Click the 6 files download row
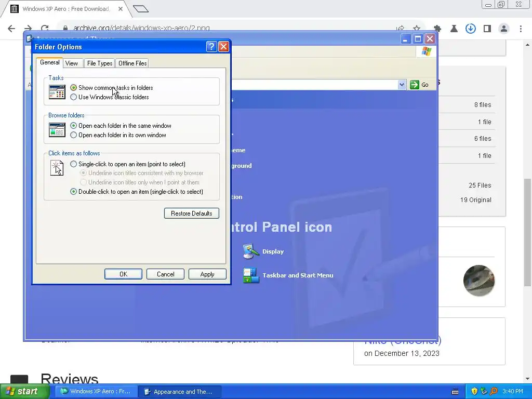Image resolution: width=532 pixels, height=399 pixels. point(483,138)
